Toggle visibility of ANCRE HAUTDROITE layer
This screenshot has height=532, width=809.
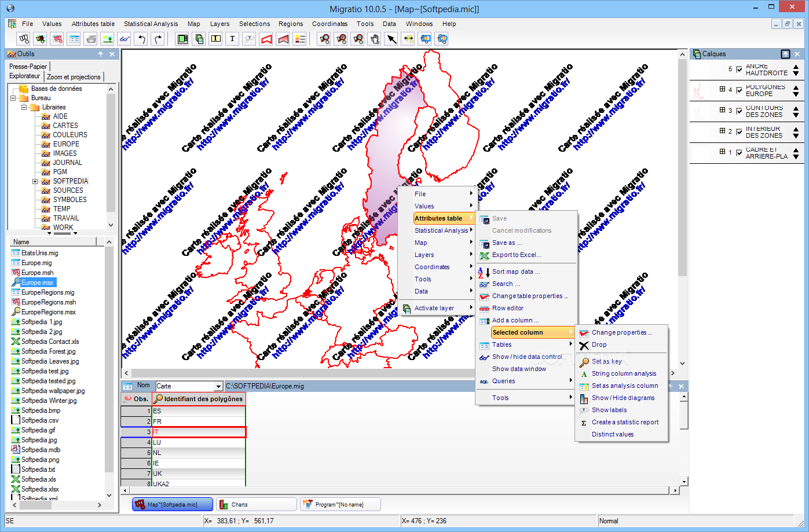(739, 69)
